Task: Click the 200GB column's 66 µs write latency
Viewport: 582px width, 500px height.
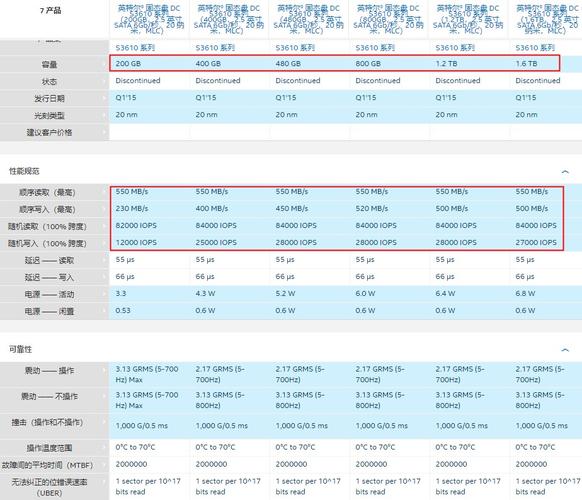Action: coord(125,277)
